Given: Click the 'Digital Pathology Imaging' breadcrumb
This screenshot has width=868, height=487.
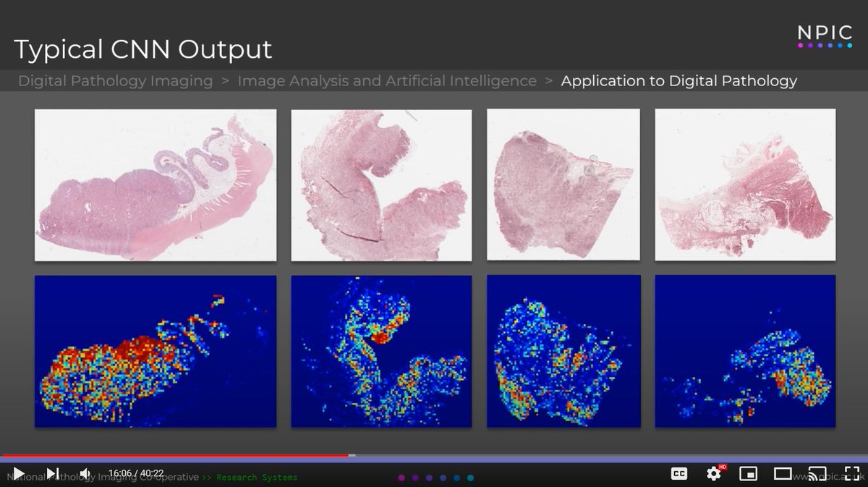Looking at the screenshot, I should pyautogui.click(x=116, y=81).
